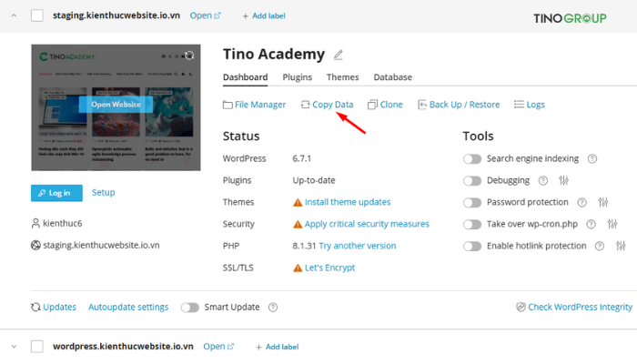637x364 pixels.
Task: Open link for staging.kienthucwebsite.io.vn header
Action: point(205,15)
